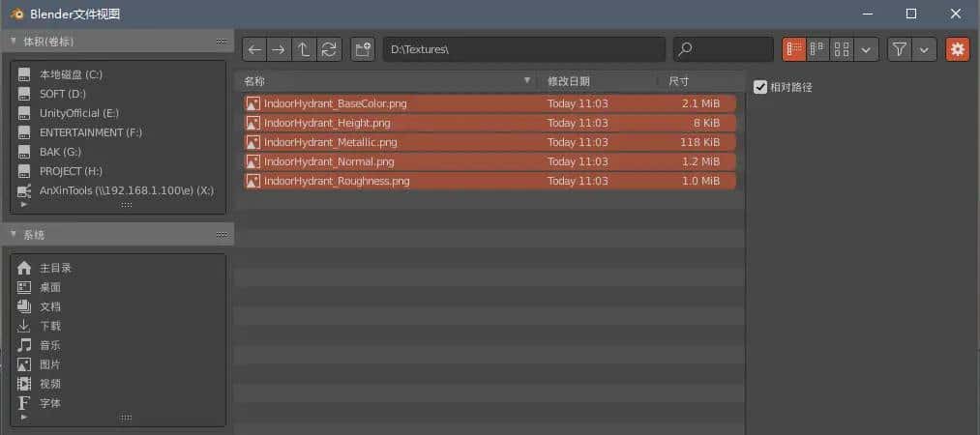The image size is (980, 435).
Task: Toggle options region gear icon
Action: pyautogui.click(x=958, y=50)
